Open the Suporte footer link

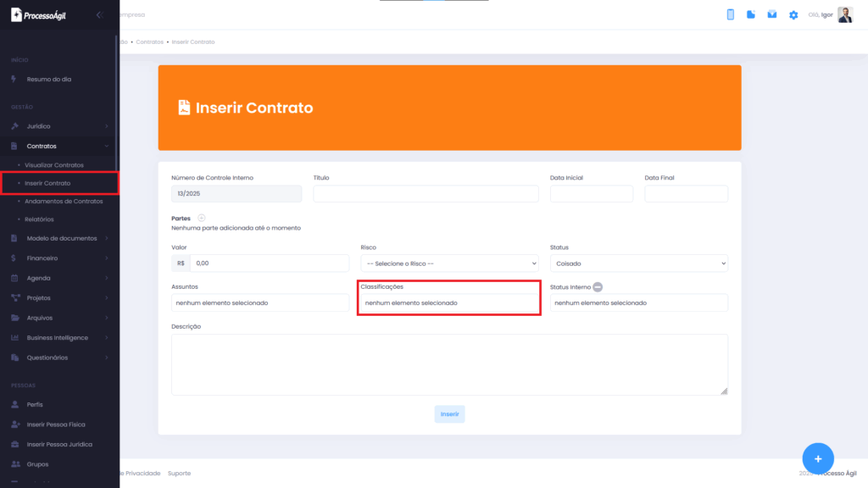coord(180,474)
